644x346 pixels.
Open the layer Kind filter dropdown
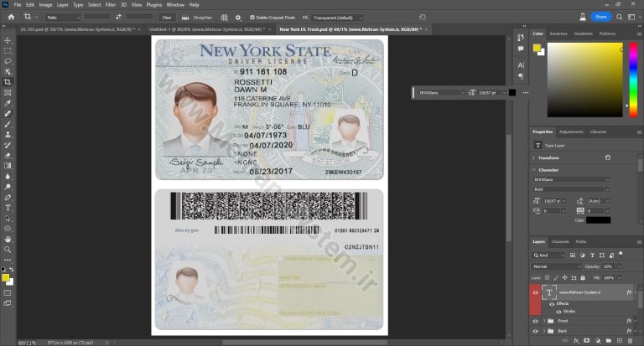548,256
